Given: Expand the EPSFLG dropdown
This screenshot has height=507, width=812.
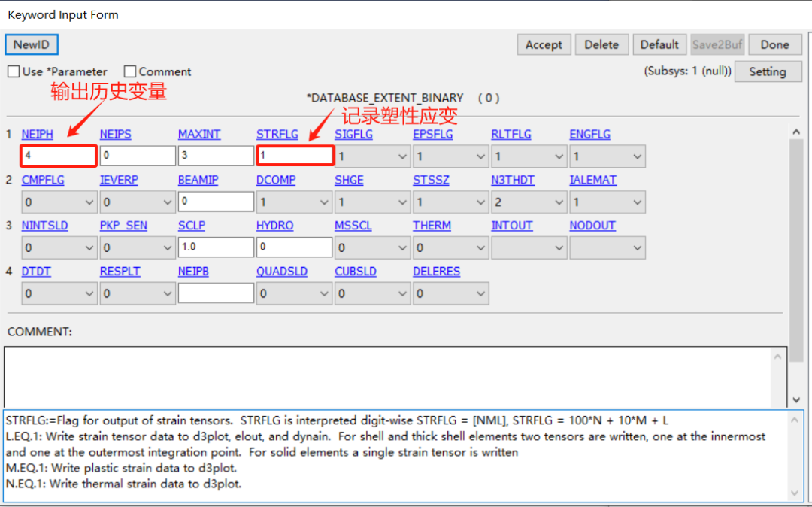Looking at the screenshot, I should pos(450,156).
